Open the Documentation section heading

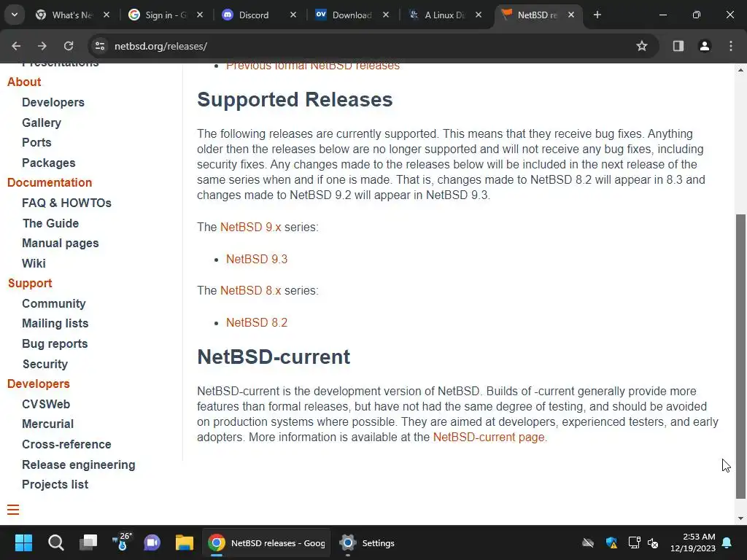click(x=50, y=182)
